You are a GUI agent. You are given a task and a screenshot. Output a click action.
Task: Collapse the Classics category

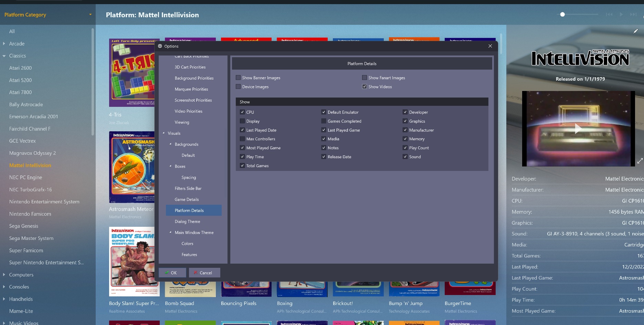pyautogui.click(x=4, y=56)
